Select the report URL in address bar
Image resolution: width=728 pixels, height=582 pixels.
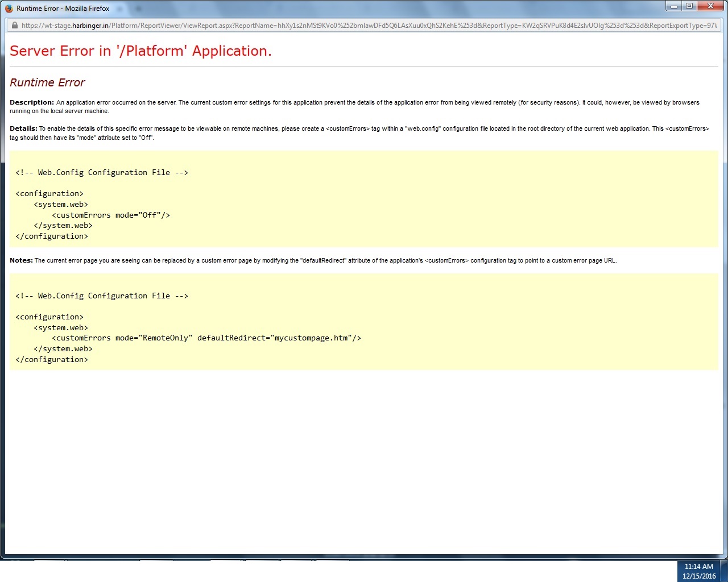[369, 26]
